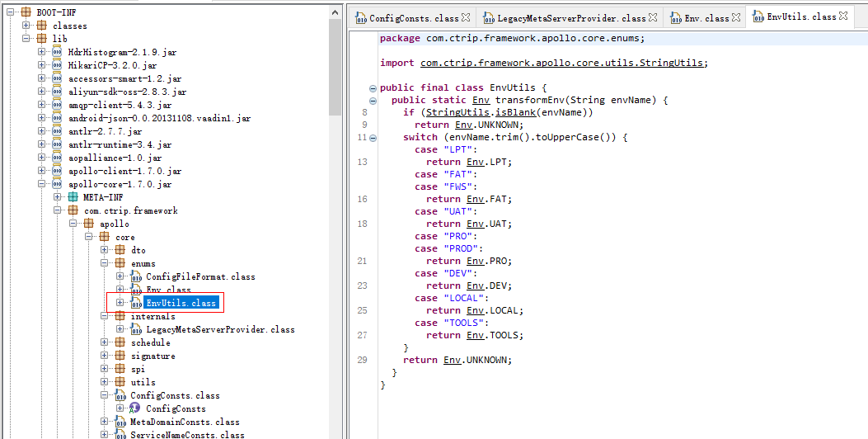The height and width of the screenshot is (439, 868).
Task: Select accessors-smart-1.2.jar in tree
Action: 124,78
